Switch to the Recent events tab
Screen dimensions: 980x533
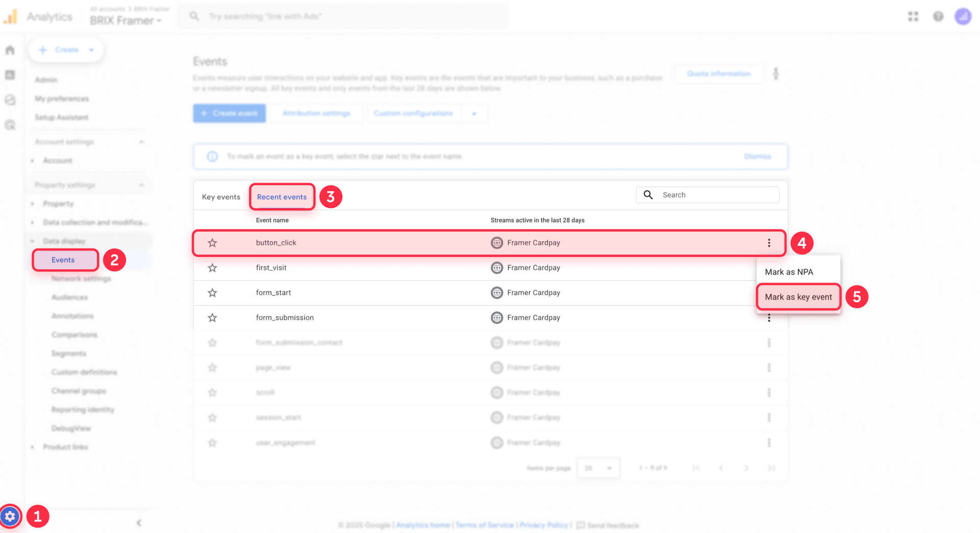pyautogui.click(x=282, y=197)
